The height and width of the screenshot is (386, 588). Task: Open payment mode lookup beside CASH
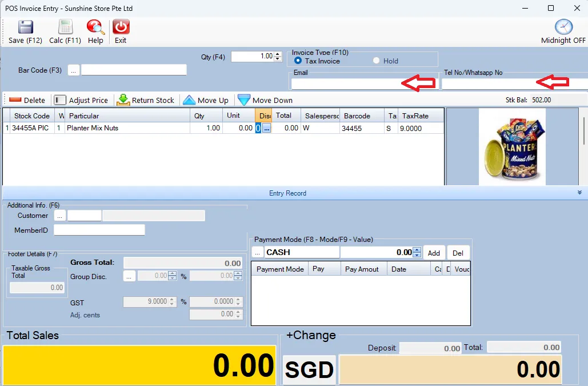pos(257,252)
